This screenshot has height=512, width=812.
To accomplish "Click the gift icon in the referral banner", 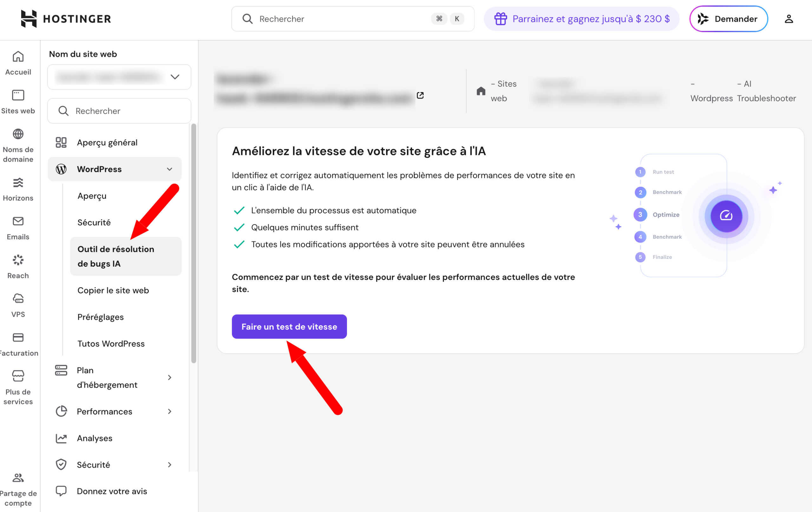I will (x=501, y=19).
